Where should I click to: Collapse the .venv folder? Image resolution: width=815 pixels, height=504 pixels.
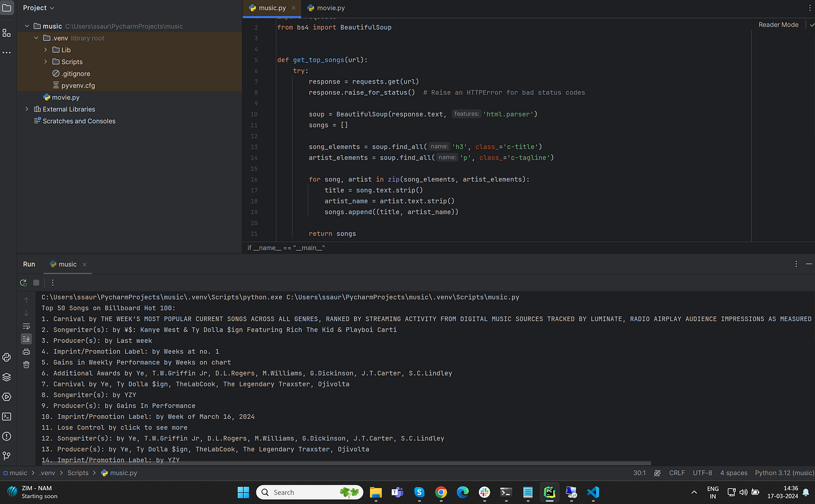[x=35, y=37]
